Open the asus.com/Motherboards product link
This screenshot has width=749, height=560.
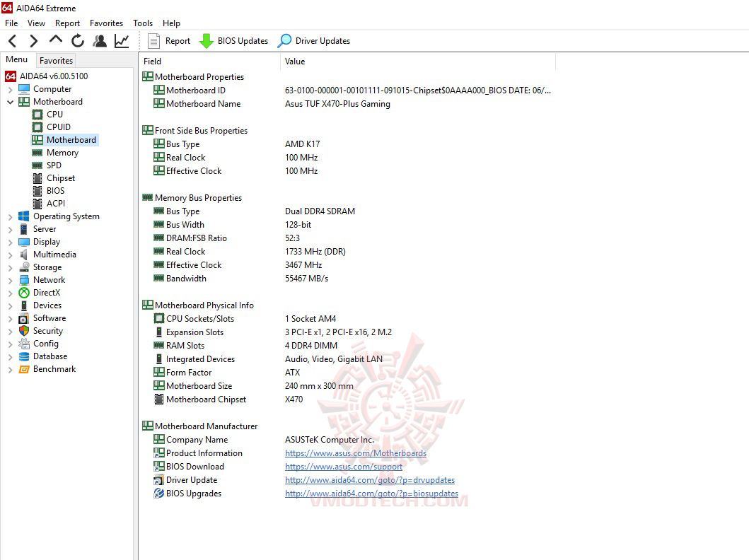coord(355,453)
